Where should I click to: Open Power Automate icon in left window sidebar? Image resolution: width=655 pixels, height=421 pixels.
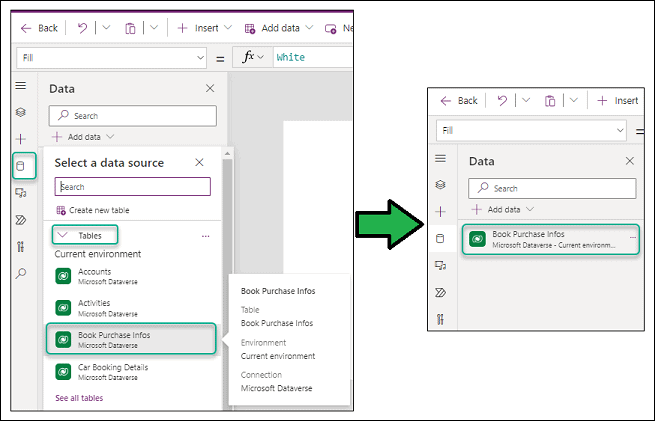pyautogui.click(x=20, y=220)
